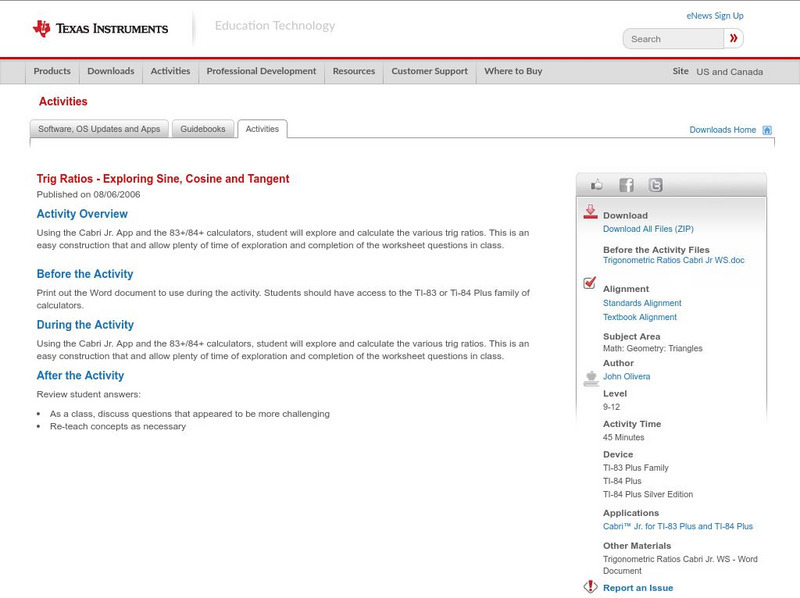
Task: Click the Trig Ratios activity title
Action: coord(163,179)
